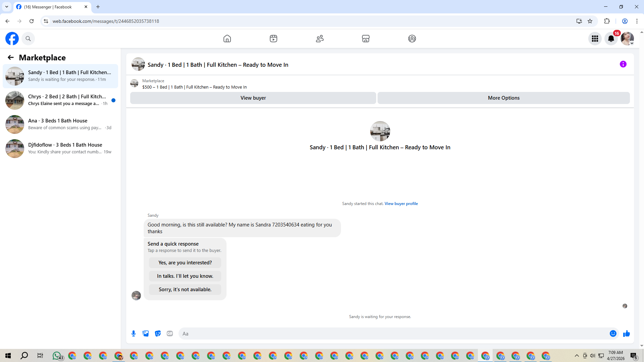The width and height of the screenshot is (644, 362).
Task: Attach a photo with the image icon
Action: (x=146, y=333)
